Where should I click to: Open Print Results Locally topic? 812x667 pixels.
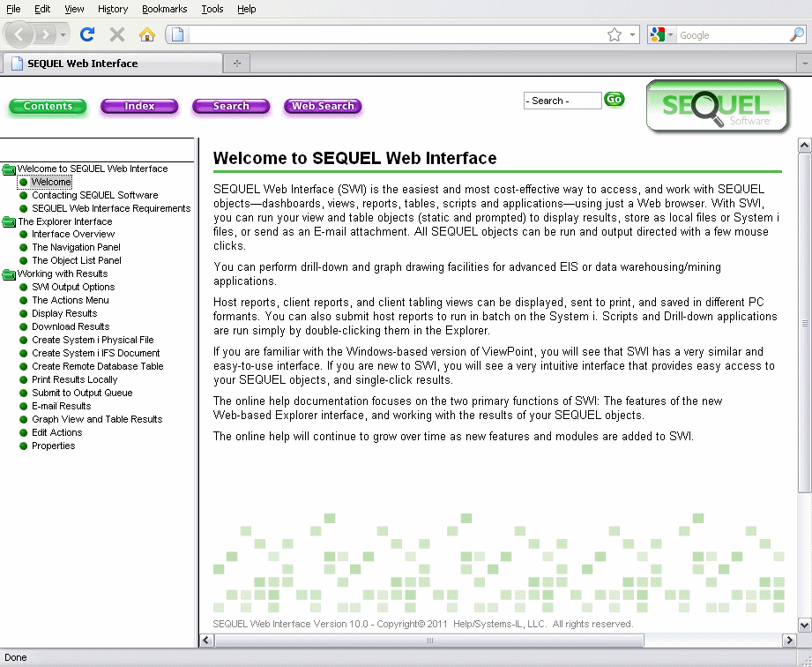coord(75,379)
